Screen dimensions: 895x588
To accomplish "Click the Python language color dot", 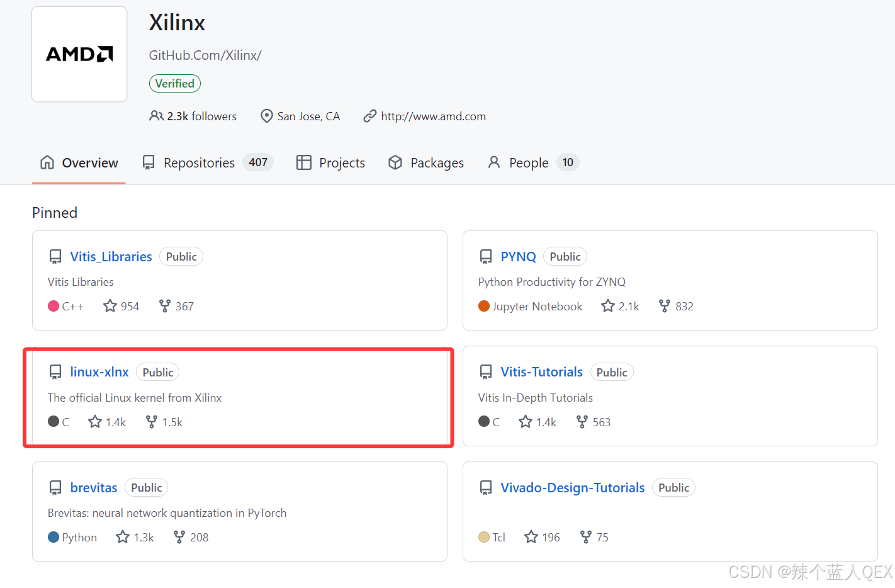I will click(53, 537).
